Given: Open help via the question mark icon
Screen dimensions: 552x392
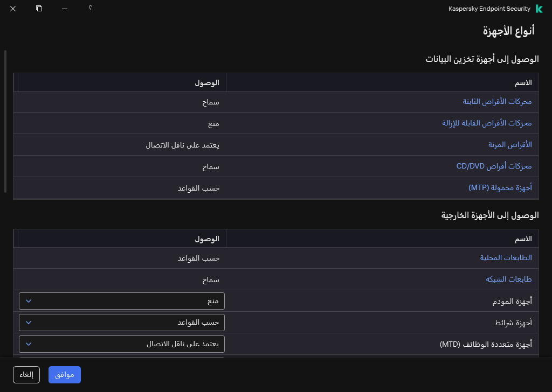Looking at the screenshot, I should pos(90,9).
